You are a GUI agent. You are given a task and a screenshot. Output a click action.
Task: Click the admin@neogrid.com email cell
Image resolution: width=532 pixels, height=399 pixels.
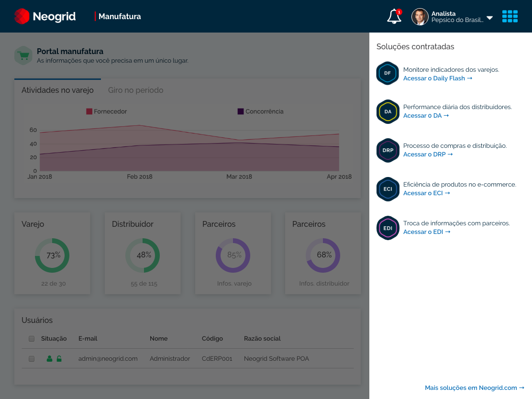(x=108, y=359)
